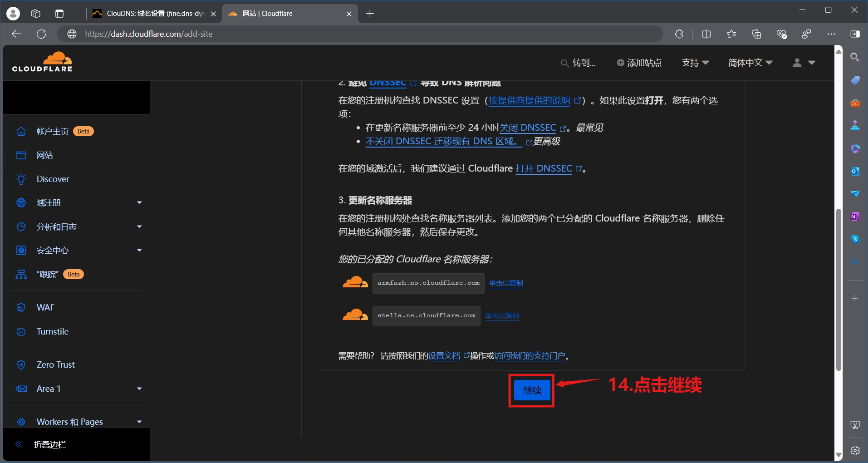Screen dimensions: 868x463
Task: Open the workspaces icon in title bar
Action: pos(36,14)
